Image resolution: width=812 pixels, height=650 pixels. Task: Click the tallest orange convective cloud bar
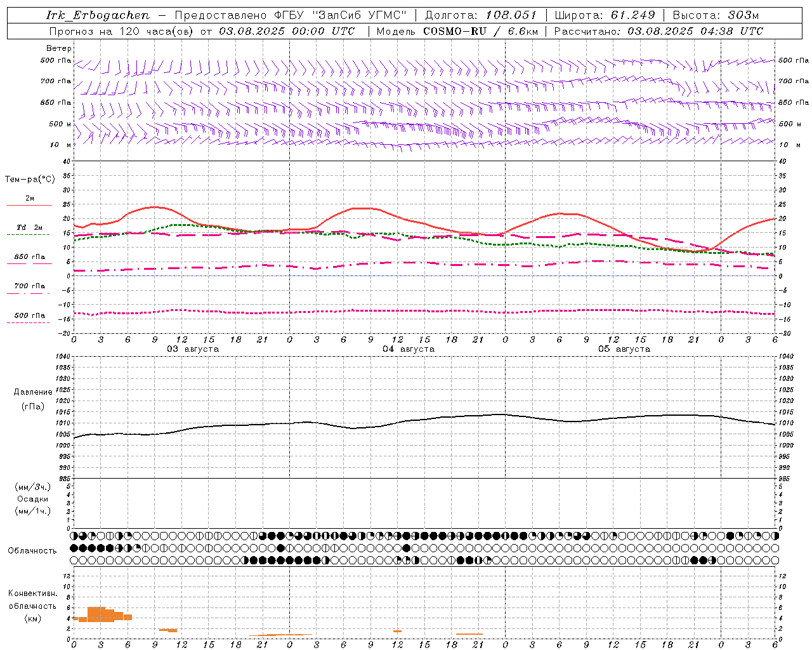(x=96, y=614)
